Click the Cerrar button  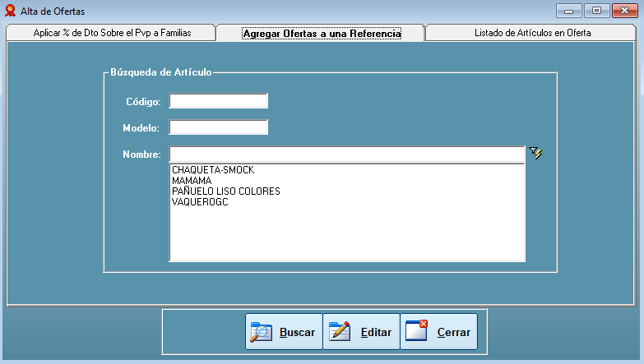tap(438, 332)
